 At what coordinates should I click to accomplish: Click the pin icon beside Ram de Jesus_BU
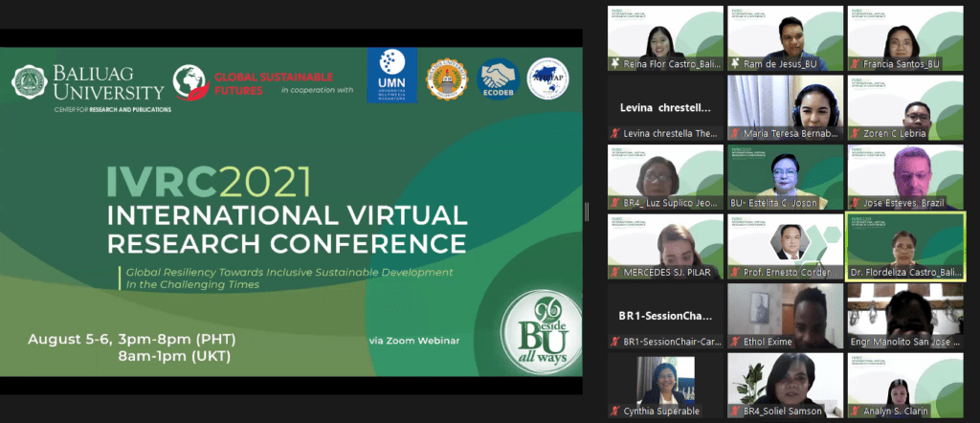click(735, 64)
